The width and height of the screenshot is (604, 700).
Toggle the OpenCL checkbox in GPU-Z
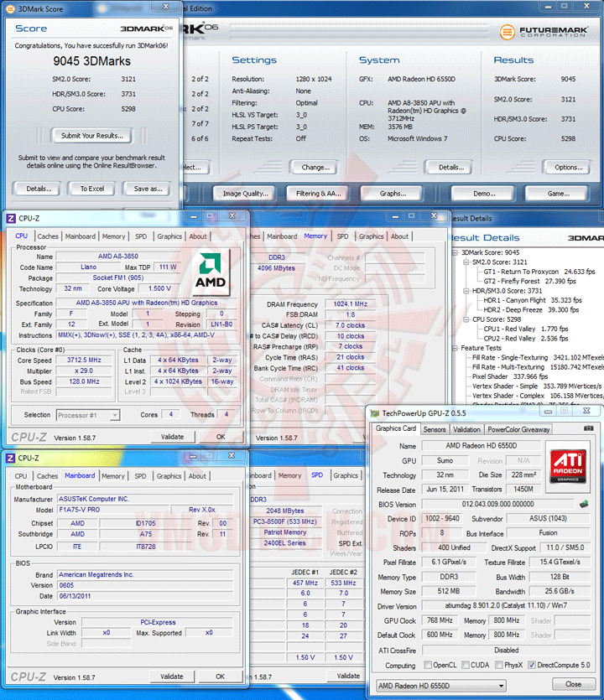click(x=428, y=665)
